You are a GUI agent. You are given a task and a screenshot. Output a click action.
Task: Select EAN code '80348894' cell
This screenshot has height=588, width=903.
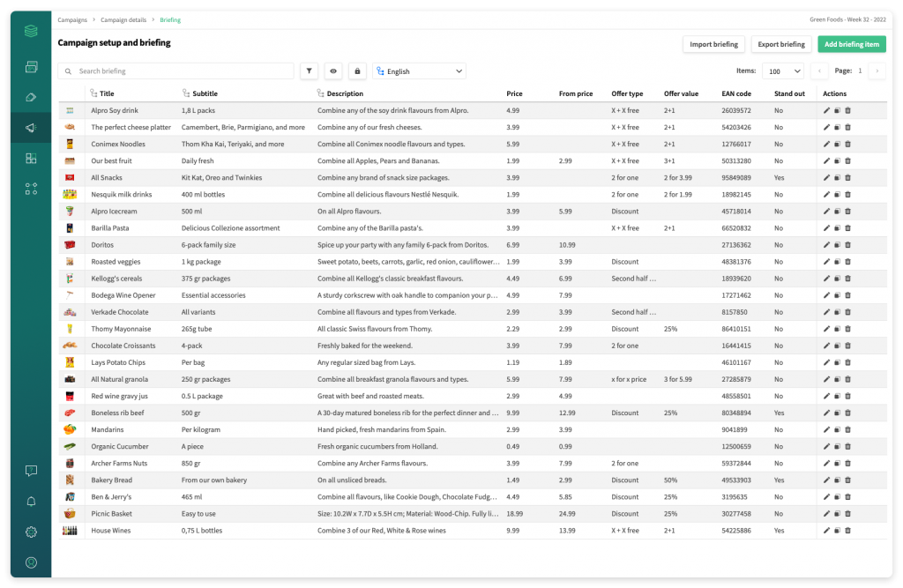(736, 413)
